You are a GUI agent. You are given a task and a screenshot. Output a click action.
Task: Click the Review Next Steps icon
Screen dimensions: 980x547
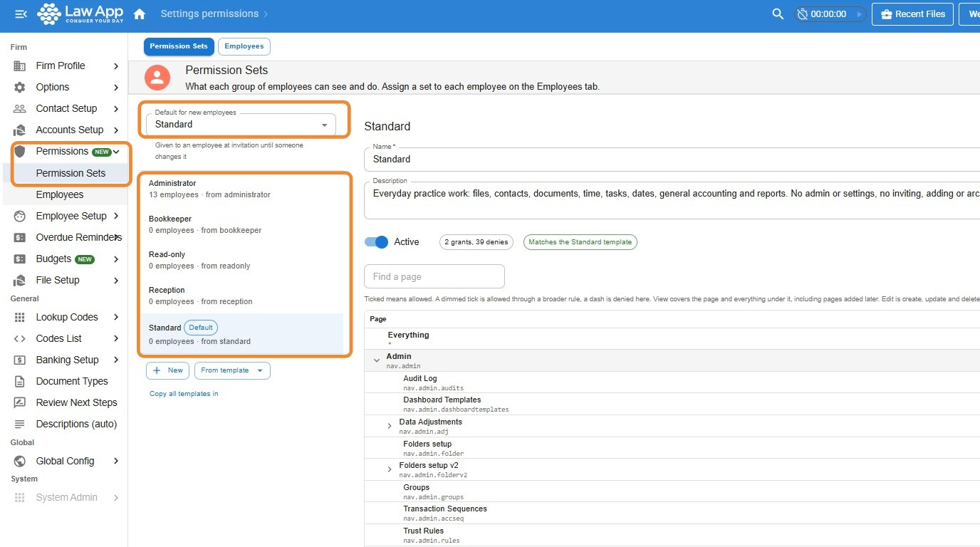[x=20, y=402]
